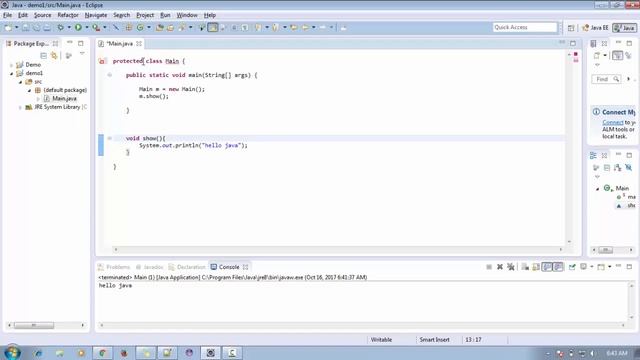
Task: Click the Windows Start button
Action: (12, 353)
